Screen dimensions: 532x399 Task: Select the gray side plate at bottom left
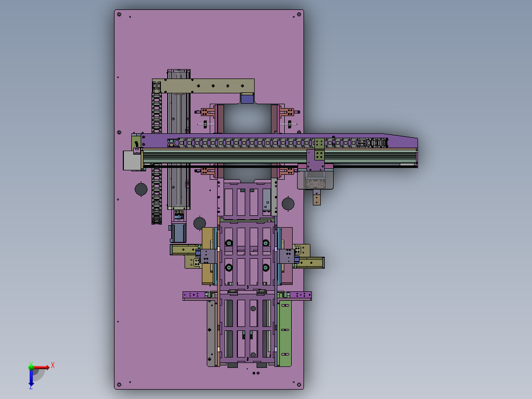(211, 333)
